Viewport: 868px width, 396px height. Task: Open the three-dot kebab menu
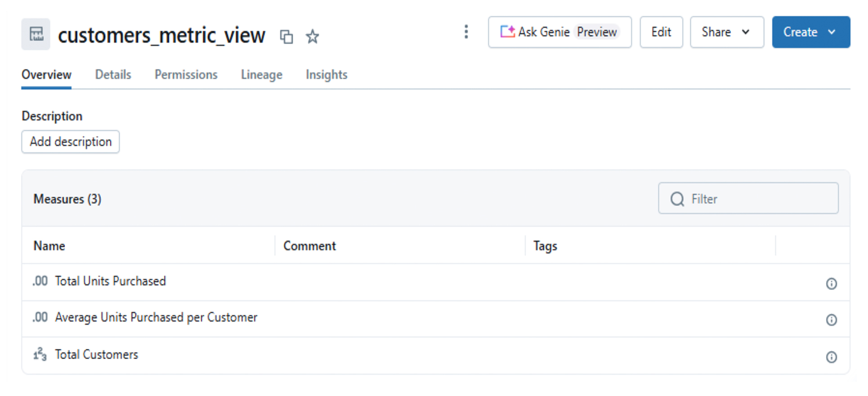[x=466, y=32]
